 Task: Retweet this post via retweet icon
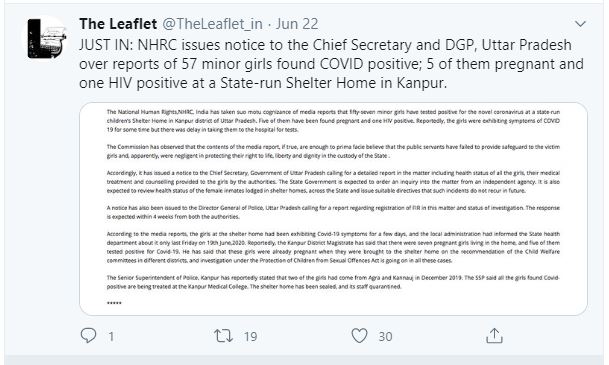(x=224, y=336)
